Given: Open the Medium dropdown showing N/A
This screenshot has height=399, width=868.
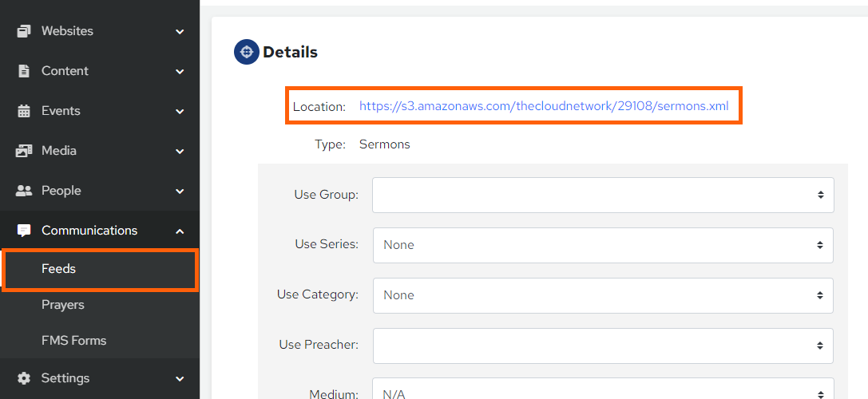Looking at the screenshot, I should pos(603,389).
